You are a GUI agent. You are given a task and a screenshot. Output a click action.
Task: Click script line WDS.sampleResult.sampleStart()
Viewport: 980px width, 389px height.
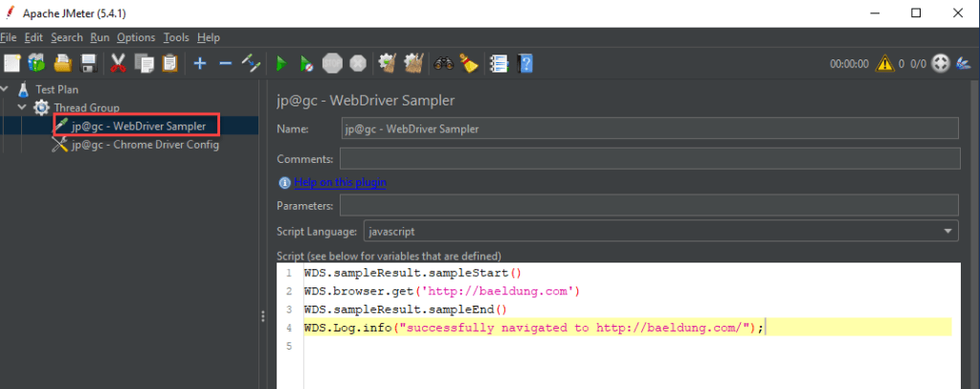412,273
